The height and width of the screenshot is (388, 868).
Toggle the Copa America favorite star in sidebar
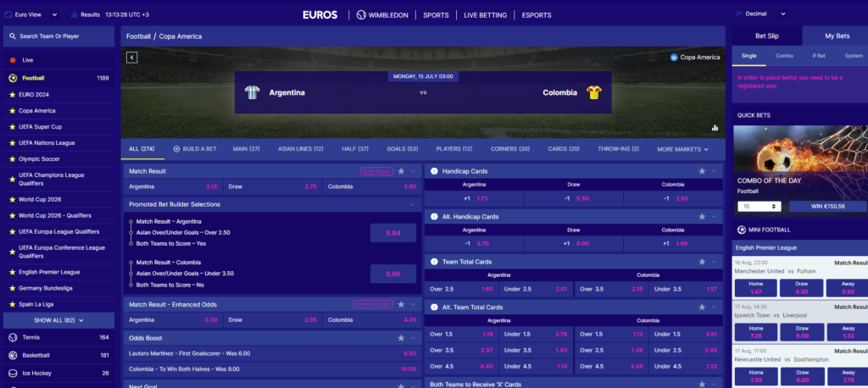tap(12, 111)
